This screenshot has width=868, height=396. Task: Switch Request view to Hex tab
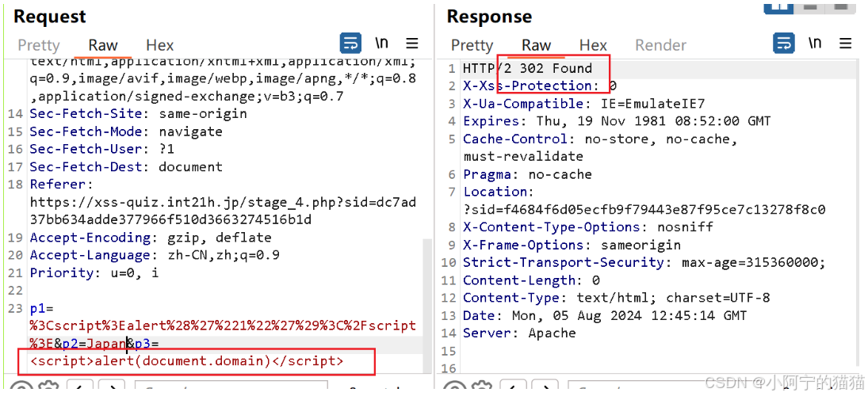160,45
